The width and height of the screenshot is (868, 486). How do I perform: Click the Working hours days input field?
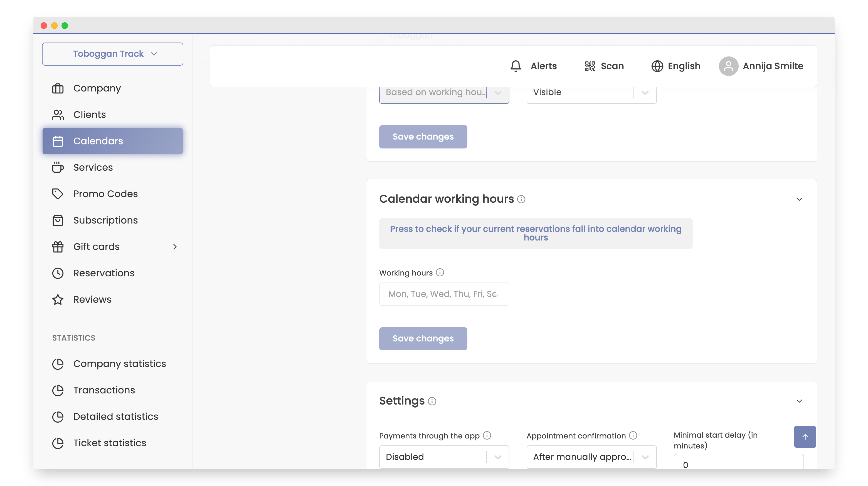(444, 294)
